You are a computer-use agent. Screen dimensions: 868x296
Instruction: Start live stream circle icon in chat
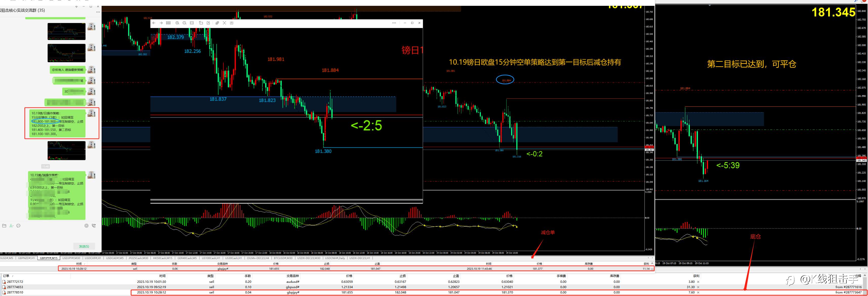coord(87,226)
